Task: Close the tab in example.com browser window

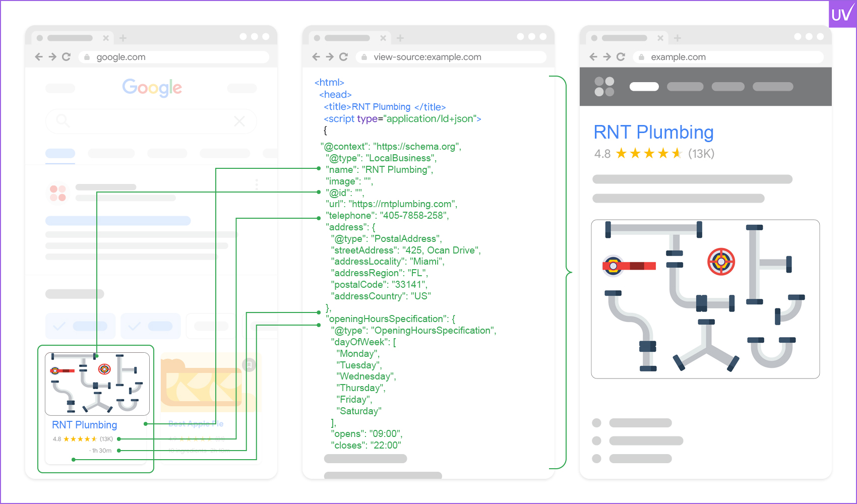Action: pos(660,38)
